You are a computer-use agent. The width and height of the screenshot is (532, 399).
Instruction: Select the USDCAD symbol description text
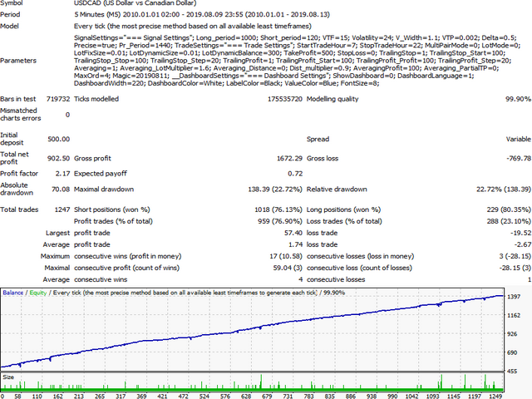[x=135, y=3]
